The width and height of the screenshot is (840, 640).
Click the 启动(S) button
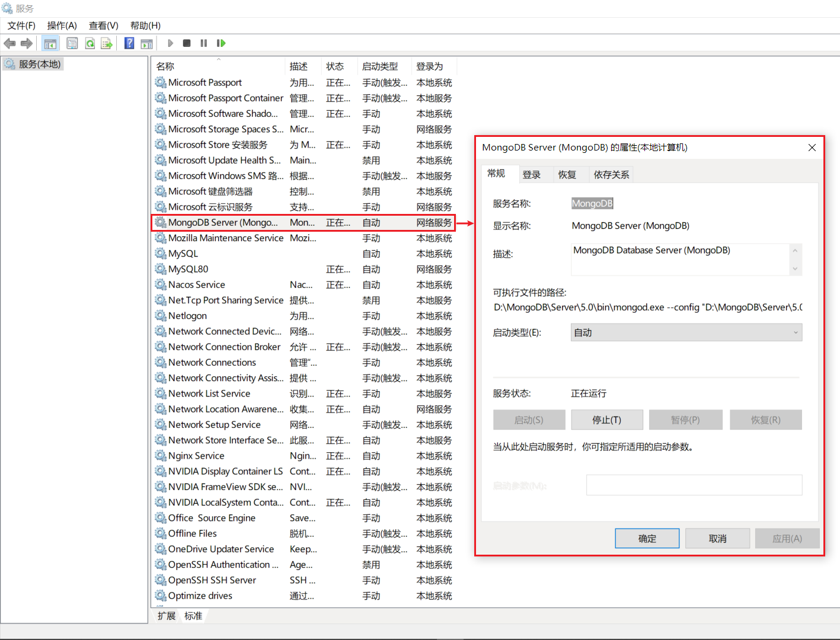pyautogui.click(x=529, y=420)
